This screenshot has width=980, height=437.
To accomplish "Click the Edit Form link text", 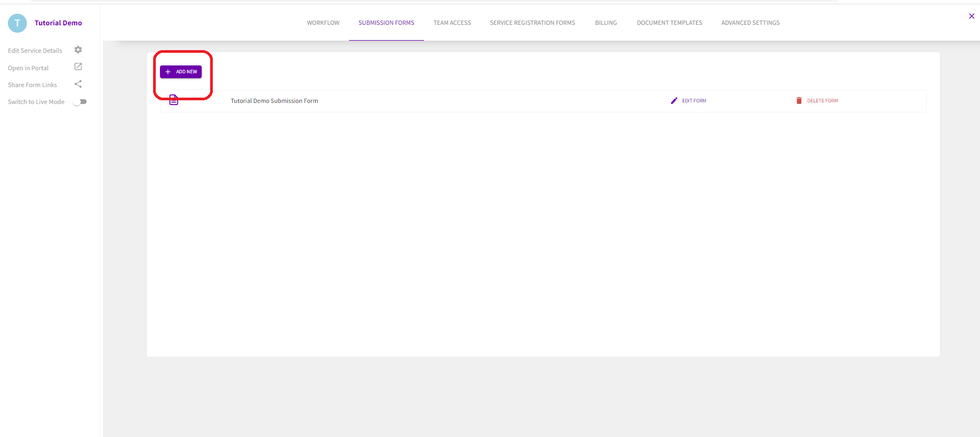I will coord(694,101).
